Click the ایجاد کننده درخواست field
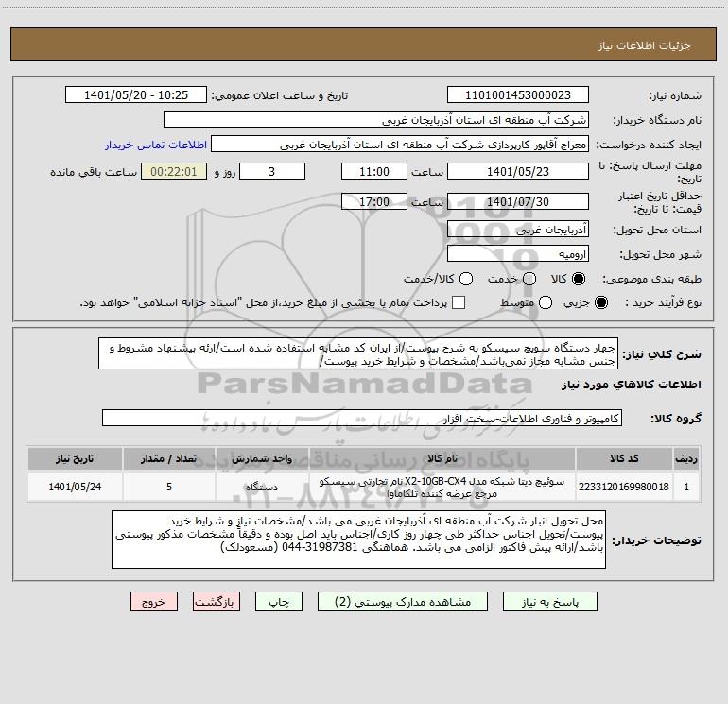Viewport: 728px width, 704px height. tap(400, 145)
